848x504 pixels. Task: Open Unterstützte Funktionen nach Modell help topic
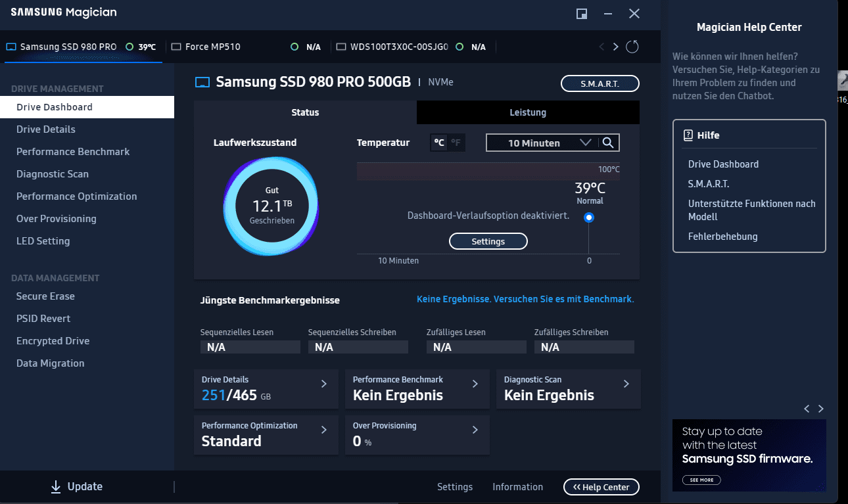point(751,210)
